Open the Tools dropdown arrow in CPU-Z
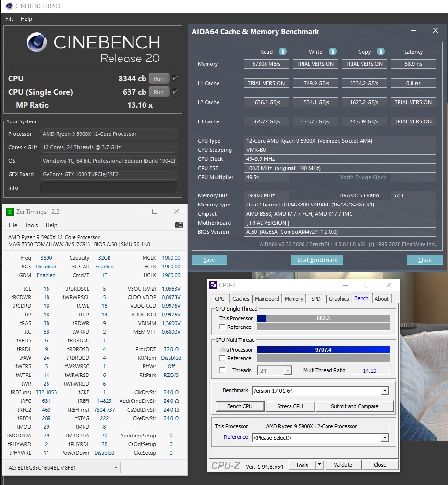The width and height of the screenshot is (448, 485). (x=320, y=464)
